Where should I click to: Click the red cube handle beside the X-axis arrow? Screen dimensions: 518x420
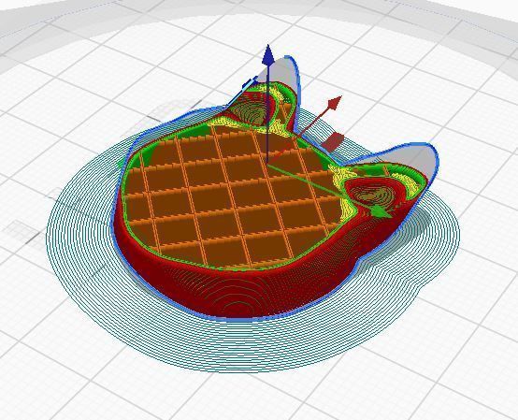332,142
